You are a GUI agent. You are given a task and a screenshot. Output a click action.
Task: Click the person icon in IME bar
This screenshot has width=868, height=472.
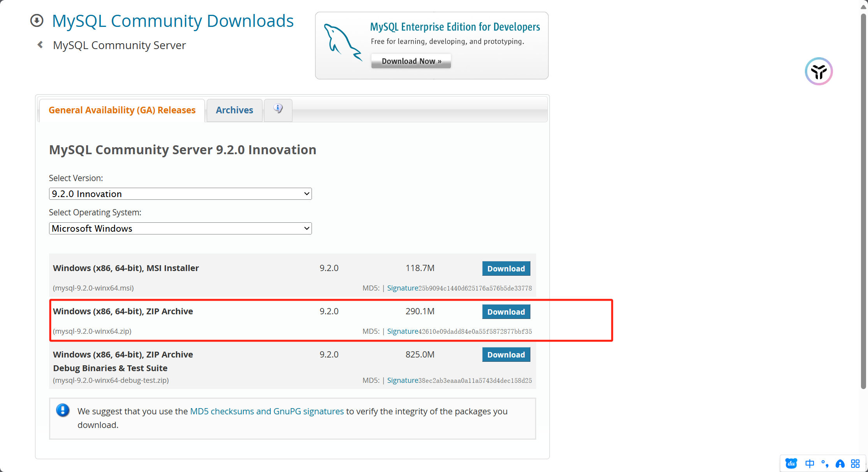pos(840,463)
